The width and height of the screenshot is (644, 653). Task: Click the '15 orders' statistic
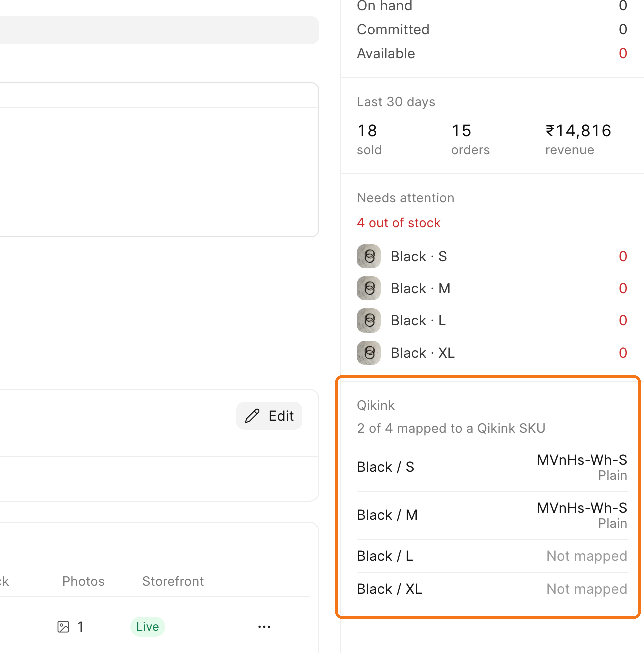[x=470, y=139]
